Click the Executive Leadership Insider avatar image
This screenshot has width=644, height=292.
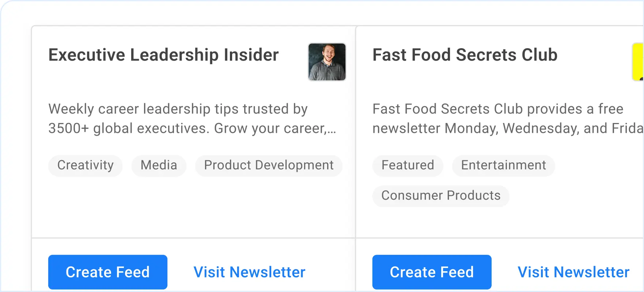326,62
